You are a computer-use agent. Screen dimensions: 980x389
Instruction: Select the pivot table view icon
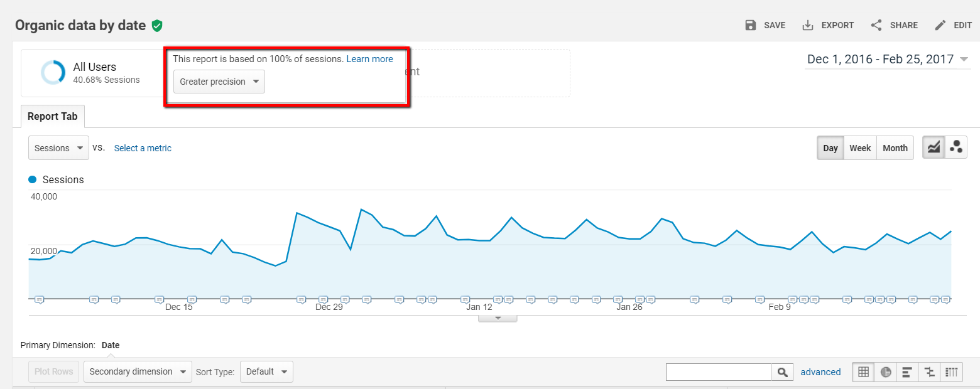pos(952,372)
